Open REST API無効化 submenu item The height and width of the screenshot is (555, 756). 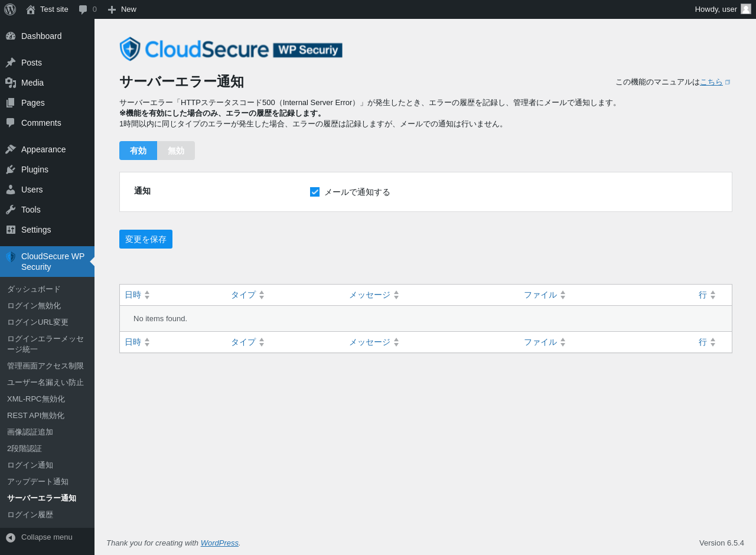pyautogui.click(x=47, y=416)
